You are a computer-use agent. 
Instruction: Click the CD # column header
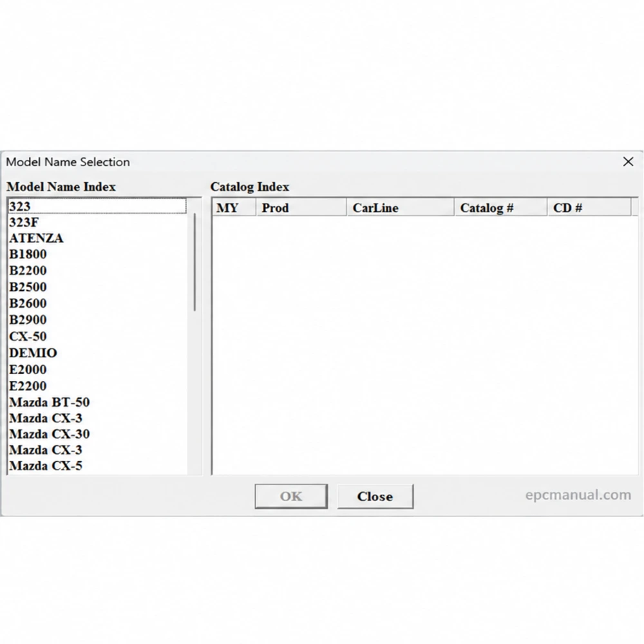pos(589,207)
